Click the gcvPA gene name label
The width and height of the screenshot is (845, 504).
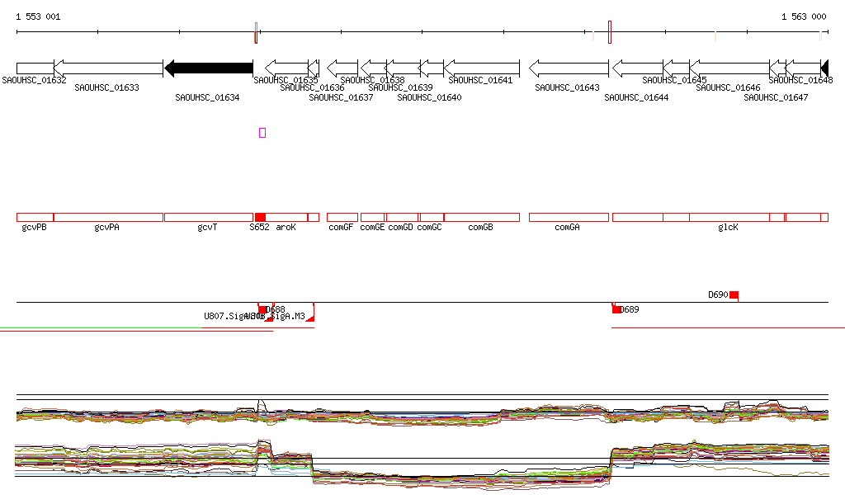(x=106, y=227)
